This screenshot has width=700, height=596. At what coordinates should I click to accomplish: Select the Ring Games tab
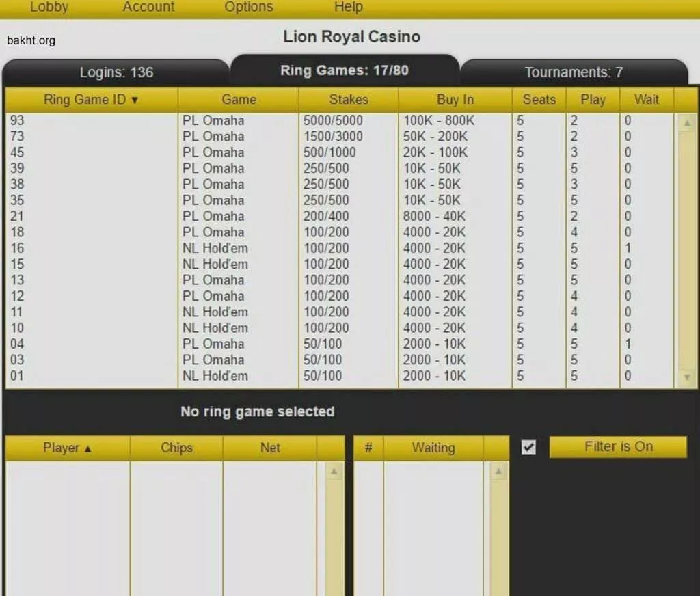click(x=345, y=70)
